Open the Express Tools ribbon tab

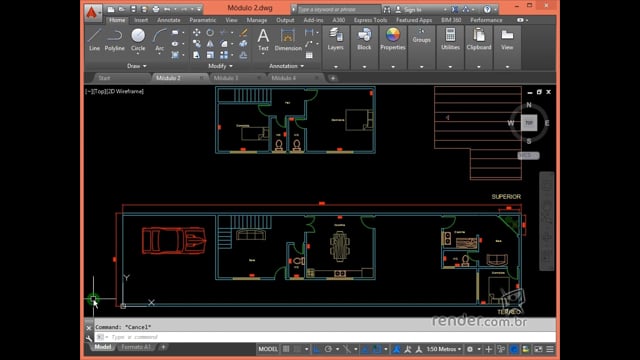pos(370,20)
